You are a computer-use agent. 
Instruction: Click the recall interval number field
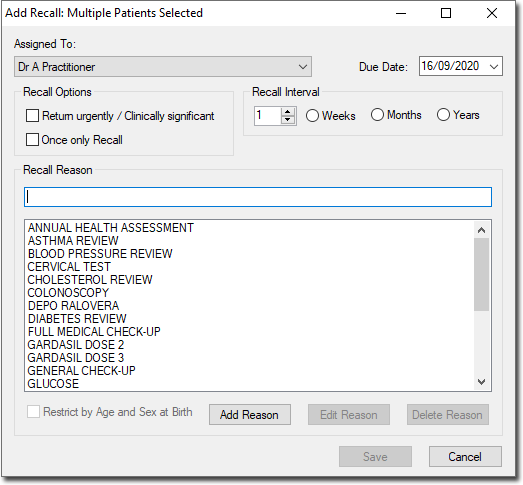tap(268, 116)
